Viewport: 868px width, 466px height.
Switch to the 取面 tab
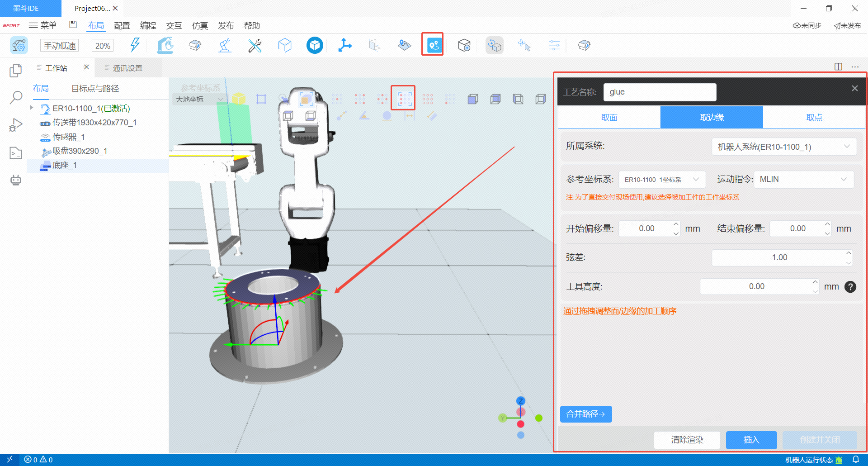tap(609, 118)
